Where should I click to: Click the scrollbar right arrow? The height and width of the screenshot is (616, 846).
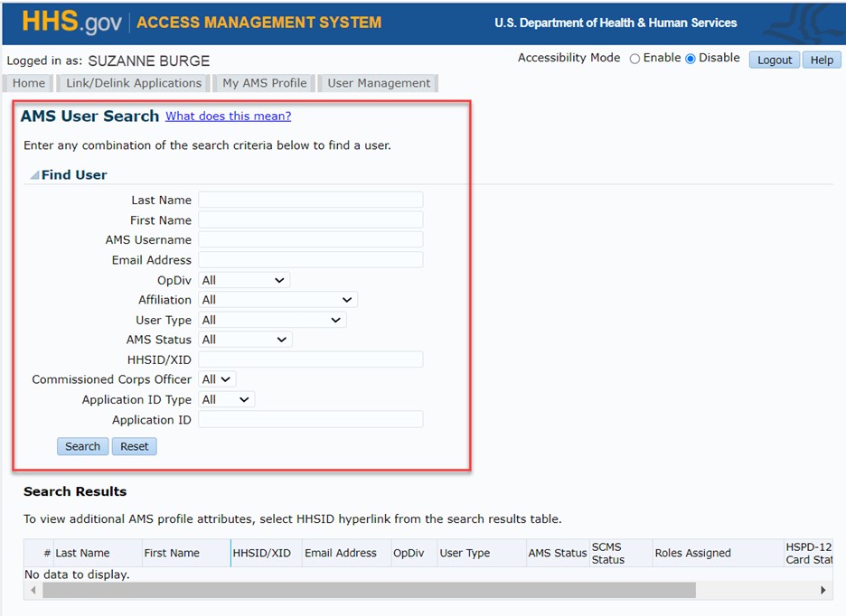click(822, 590)
